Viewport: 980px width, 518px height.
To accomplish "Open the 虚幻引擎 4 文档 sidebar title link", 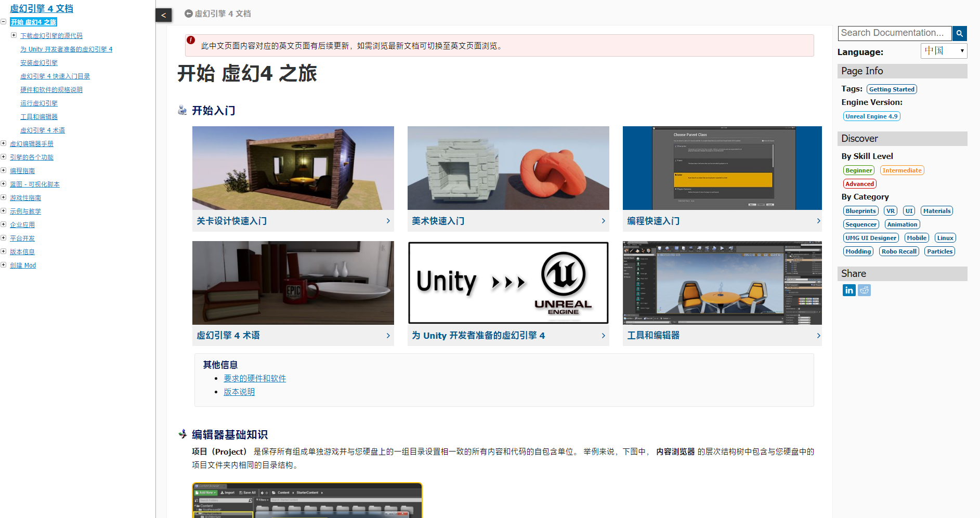I will click(42, 8).
